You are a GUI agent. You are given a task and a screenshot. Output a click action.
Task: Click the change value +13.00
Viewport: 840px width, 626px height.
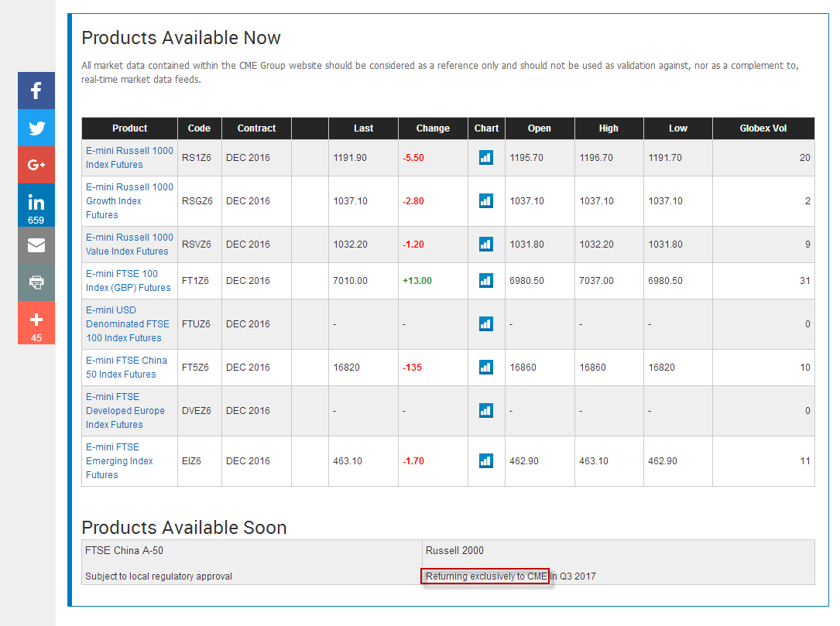tap(417, 281)
